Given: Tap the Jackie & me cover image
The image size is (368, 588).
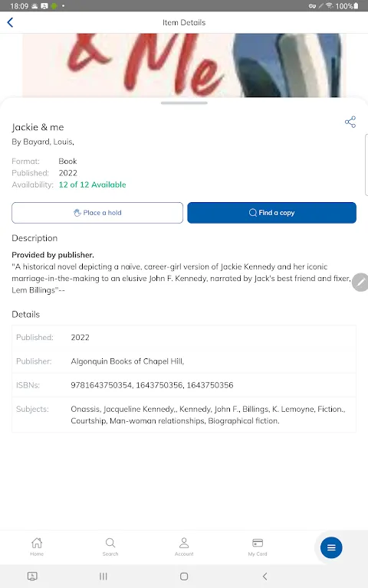Looking at the screenshot, I should click(x=184, y=65).
